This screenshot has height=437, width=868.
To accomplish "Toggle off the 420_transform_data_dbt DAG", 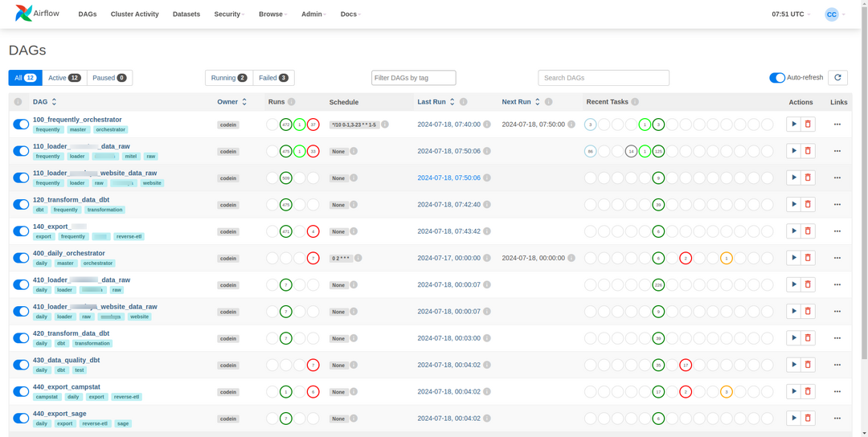I will (21, 338).
